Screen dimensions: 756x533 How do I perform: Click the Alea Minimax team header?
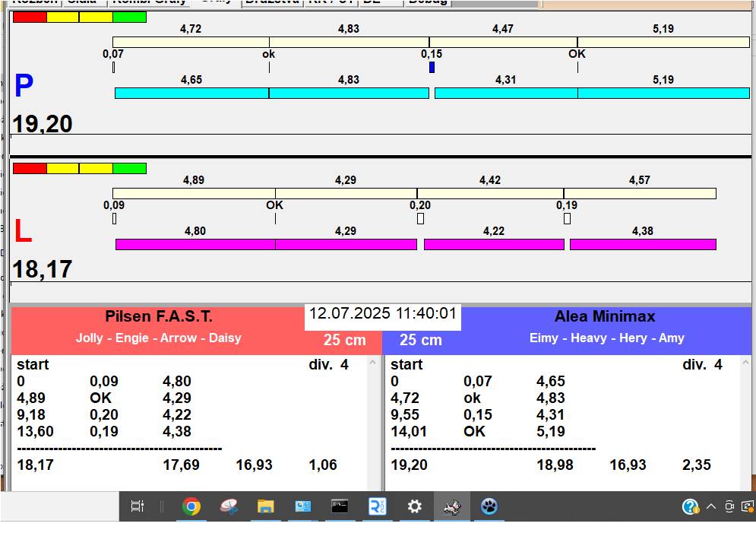604,317
